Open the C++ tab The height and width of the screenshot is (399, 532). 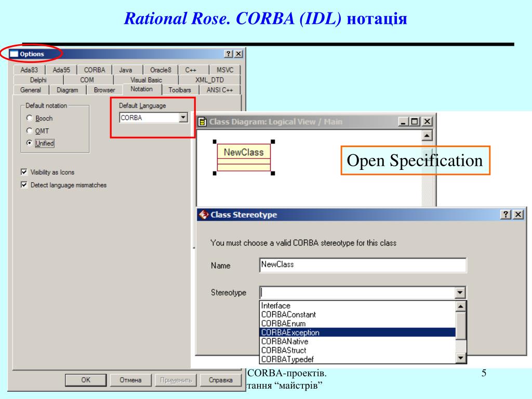click(191, 70)
